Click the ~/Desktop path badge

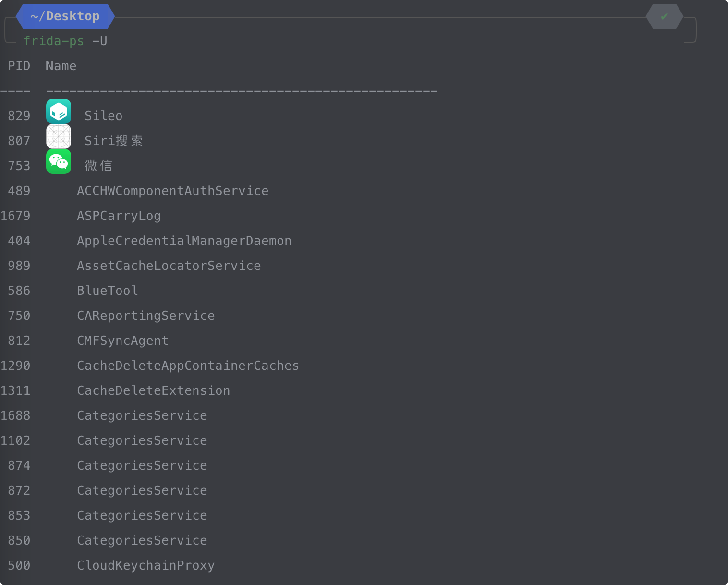65,16
